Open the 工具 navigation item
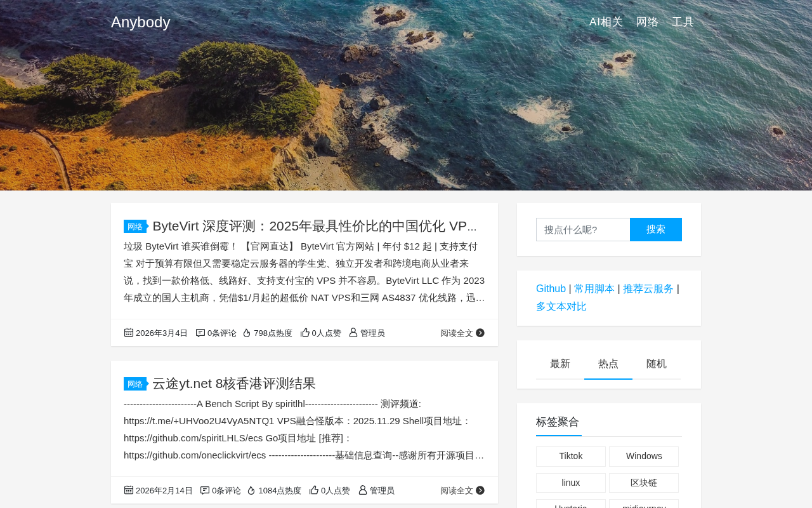Screen dimensions: 812x508 [683, 22]
